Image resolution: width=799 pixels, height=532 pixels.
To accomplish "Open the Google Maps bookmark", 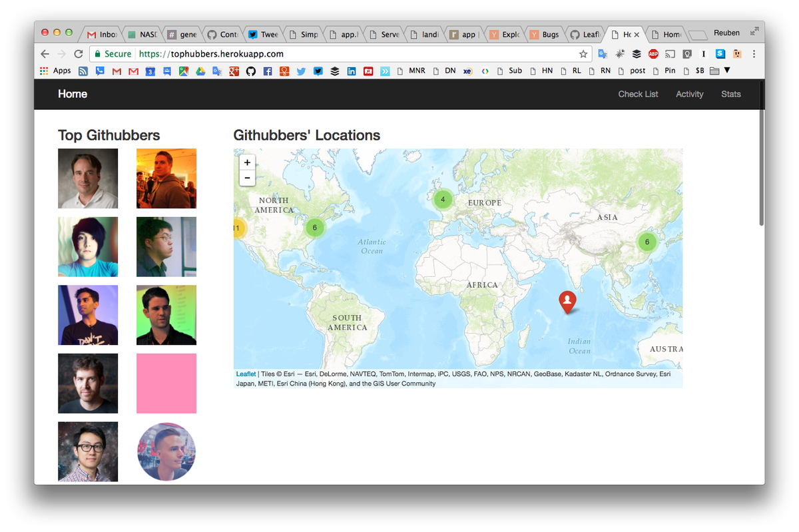I will 183,71.
